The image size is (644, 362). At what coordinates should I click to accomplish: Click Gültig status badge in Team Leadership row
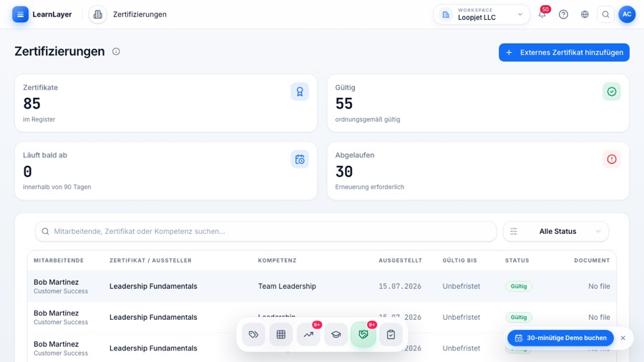(518, 286)
